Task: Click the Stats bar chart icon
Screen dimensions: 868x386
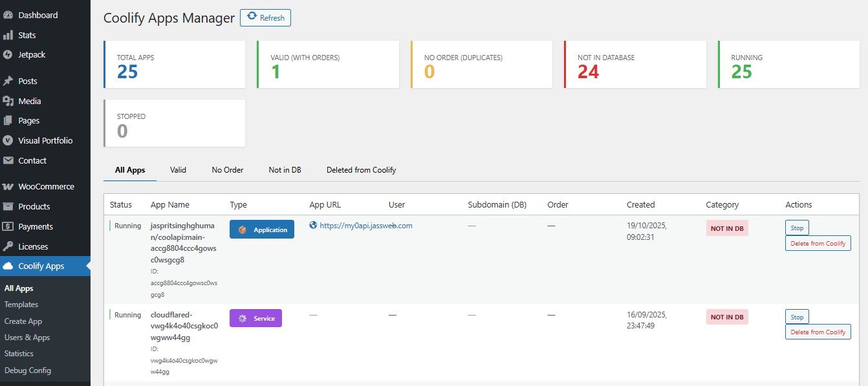Action: (x=8, y=35)
